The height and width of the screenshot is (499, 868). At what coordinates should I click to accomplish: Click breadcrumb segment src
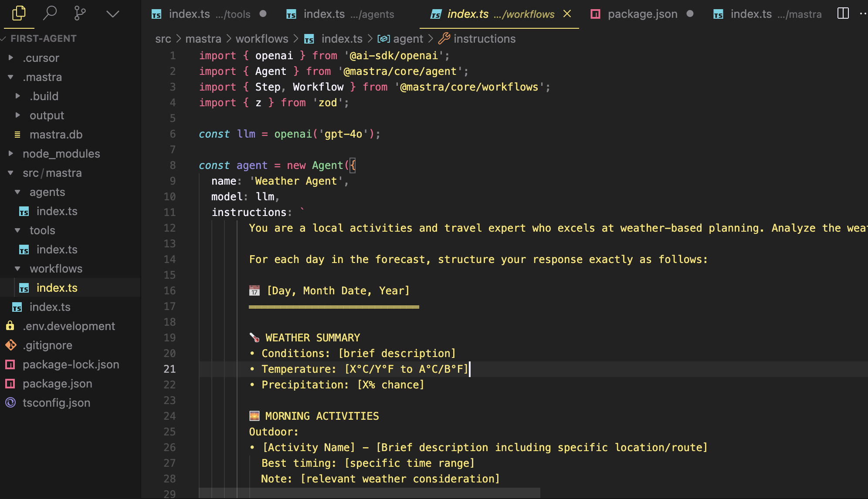163,39
